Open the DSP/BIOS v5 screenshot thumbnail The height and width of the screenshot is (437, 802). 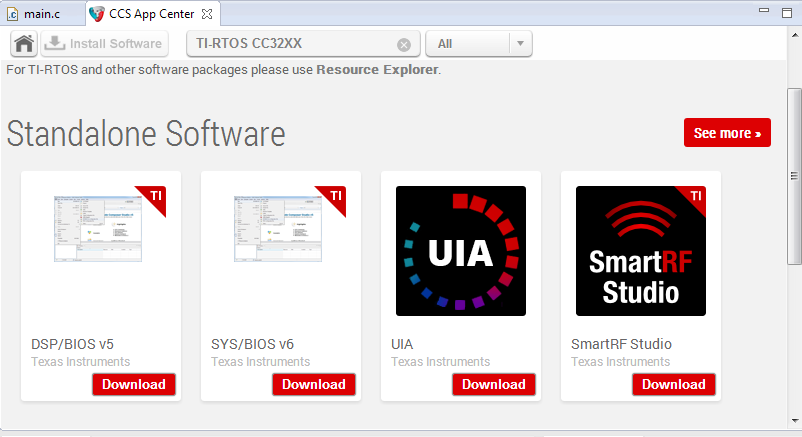[98, 228]
